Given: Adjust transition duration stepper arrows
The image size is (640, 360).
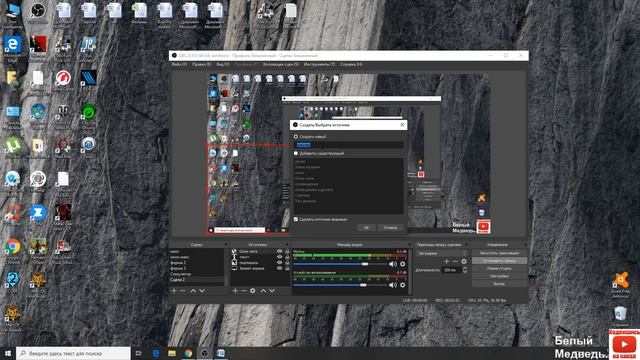Looking at the screenshot, I should (465, 270).
